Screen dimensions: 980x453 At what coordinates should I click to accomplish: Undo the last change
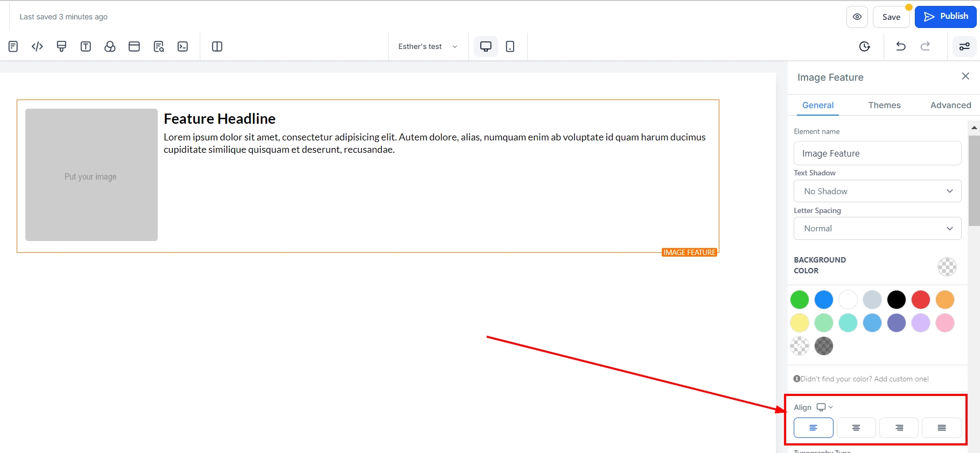point(900,47)
